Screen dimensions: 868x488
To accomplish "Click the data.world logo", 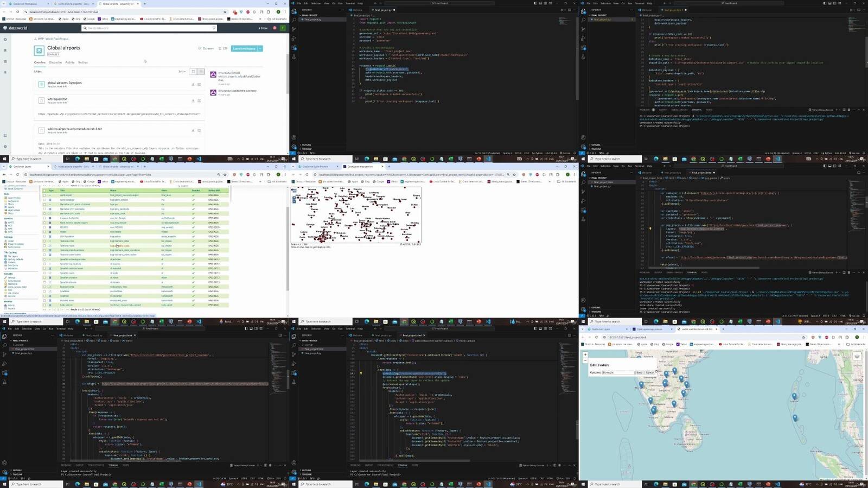I will point(15,28).
